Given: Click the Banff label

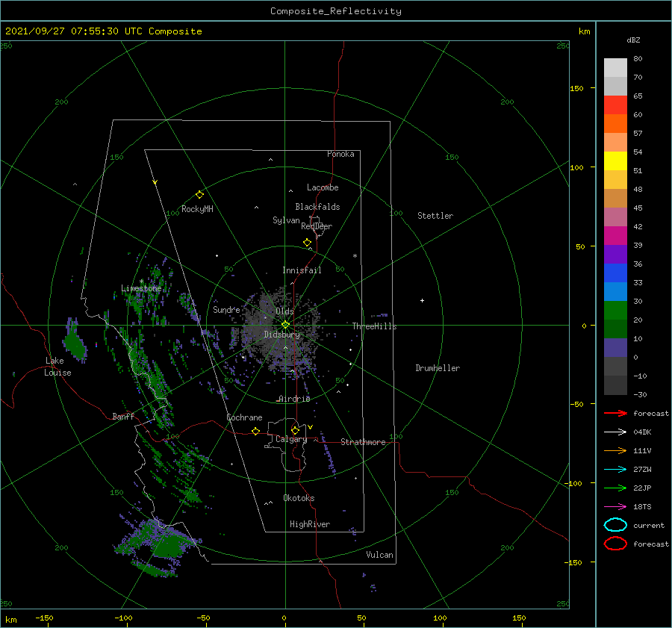Looking at the screenshot, I should click(x=123, y=416).
